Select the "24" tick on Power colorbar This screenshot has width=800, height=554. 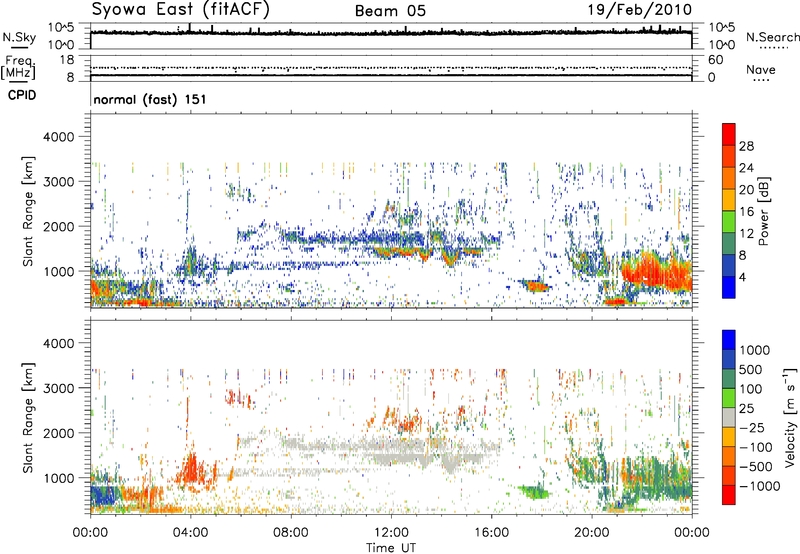746,168
